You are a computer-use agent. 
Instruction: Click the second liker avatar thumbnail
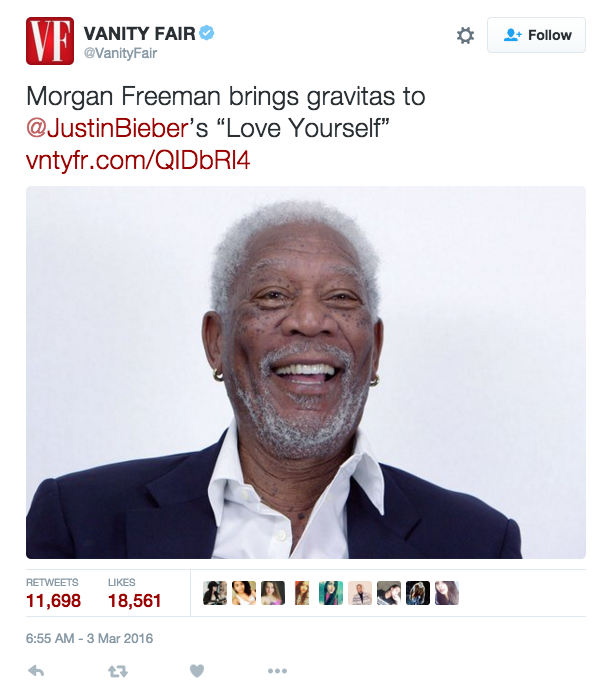[x=244, y=593]
